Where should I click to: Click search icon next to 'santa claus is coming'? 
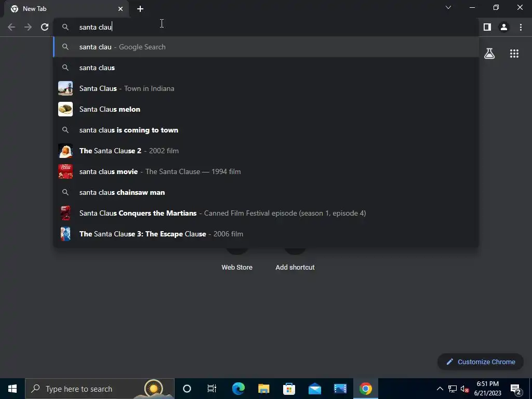pos(65,130)
